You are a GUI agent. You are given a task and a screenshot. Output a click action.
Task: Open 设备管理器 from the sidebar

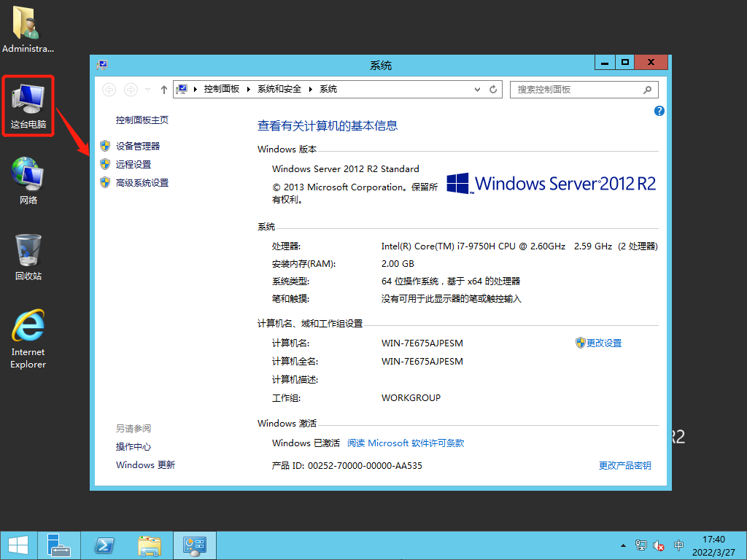138,146
